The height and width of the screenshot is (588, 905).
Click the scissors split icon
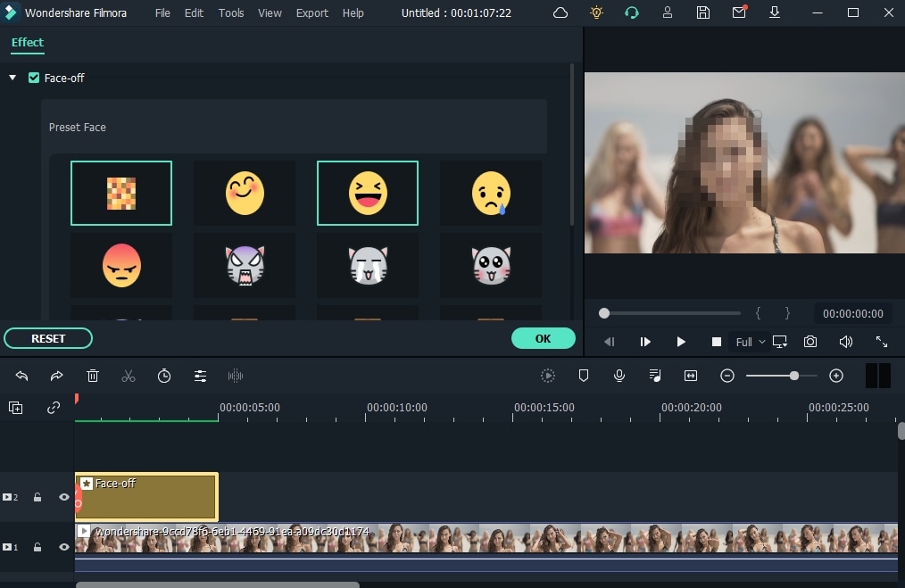click(x=129, y=376)
